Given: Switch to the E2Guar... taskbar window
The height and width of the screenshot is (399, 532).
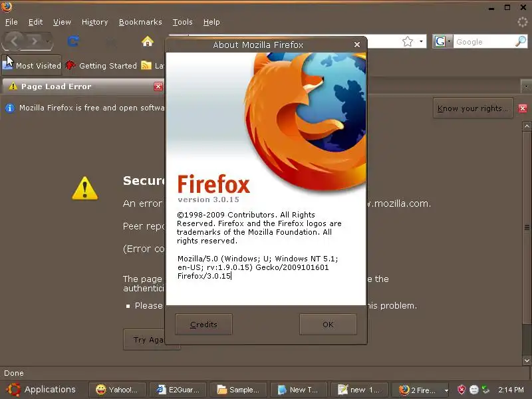Looking at the screenshot, I should (x=178, y=390).
